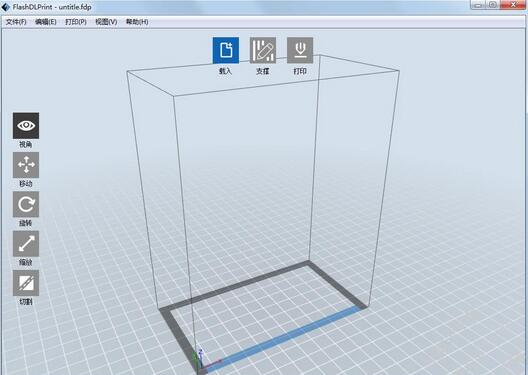Image resolution: width=528 pixels, height=375 pixels.
Task: Open the 编辑(E) menu
Action: click(x=45, y=22)
